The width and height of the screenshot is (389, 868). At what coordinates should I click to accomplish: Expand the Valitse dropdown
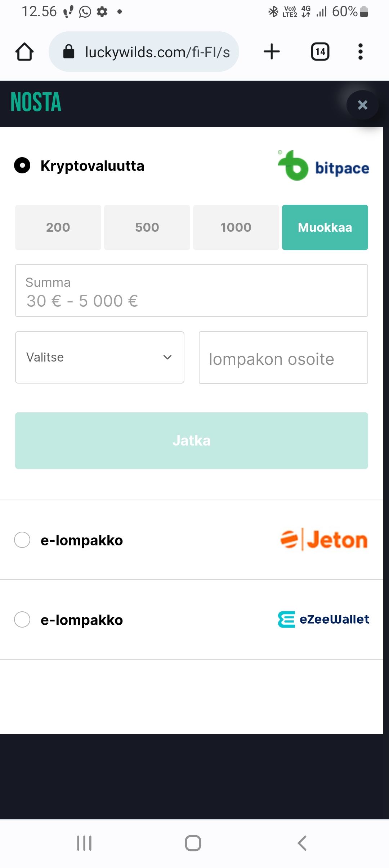pos(100,357)
